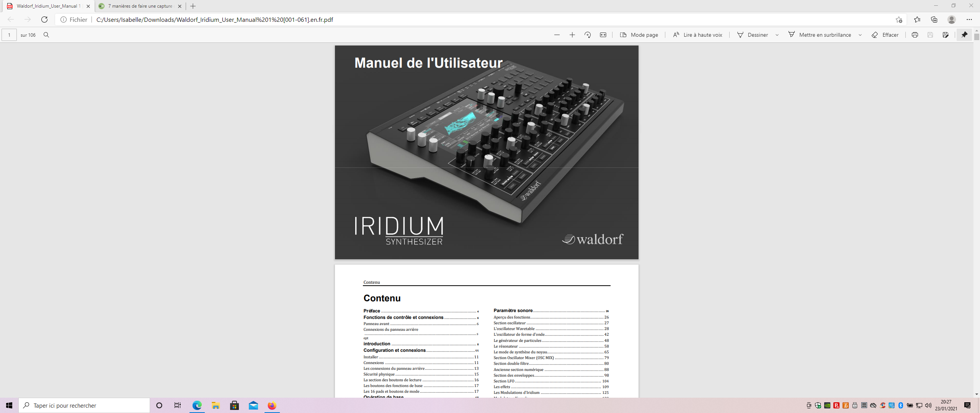Open notification center
980x413 pixels.
pos(967,405)
